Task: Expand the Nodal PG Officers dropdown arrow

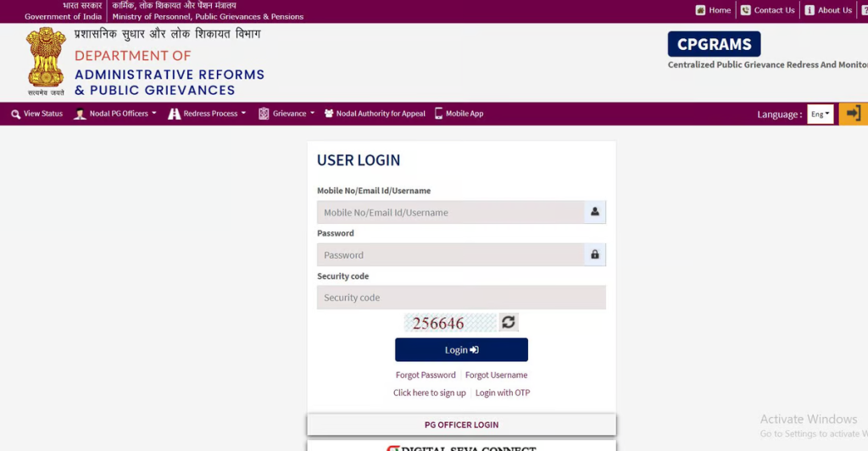Action: (x=154, y=113)
